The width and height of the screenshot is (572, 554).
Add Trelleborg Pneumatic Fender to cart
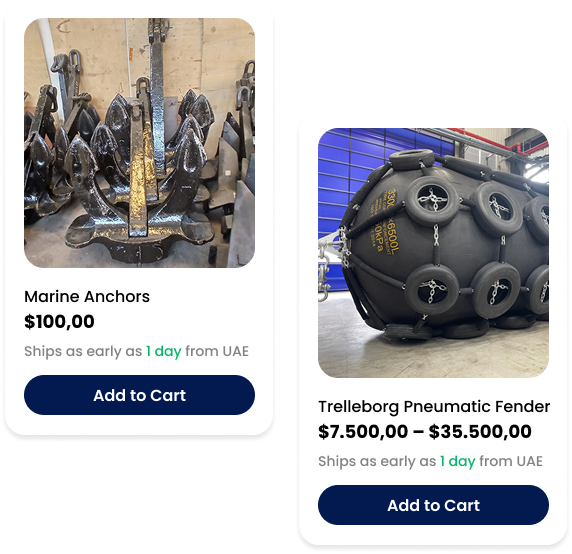point(433,505)
